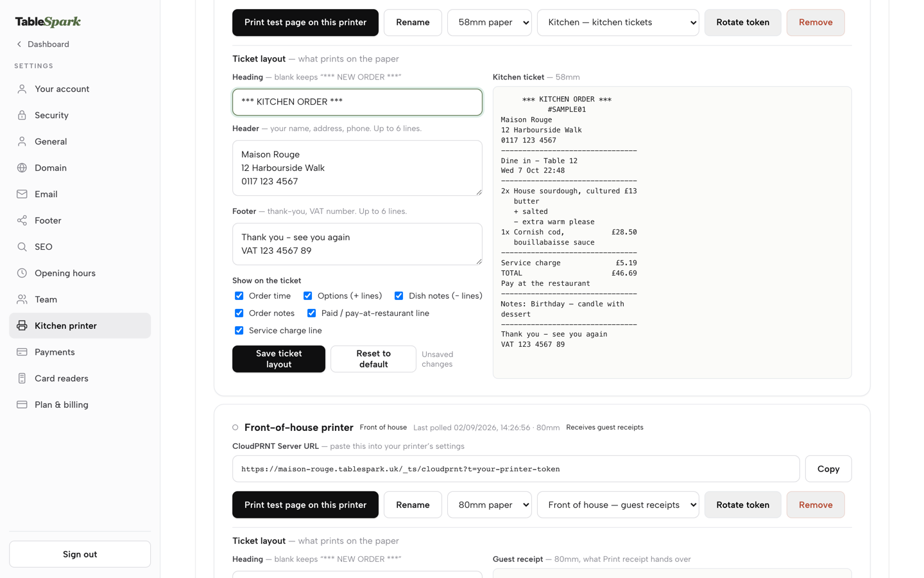Image resolution: width=924 pixels, height=578 pixels.
Task: Go to Opening hours settings label
Action: tap(65, 274)
